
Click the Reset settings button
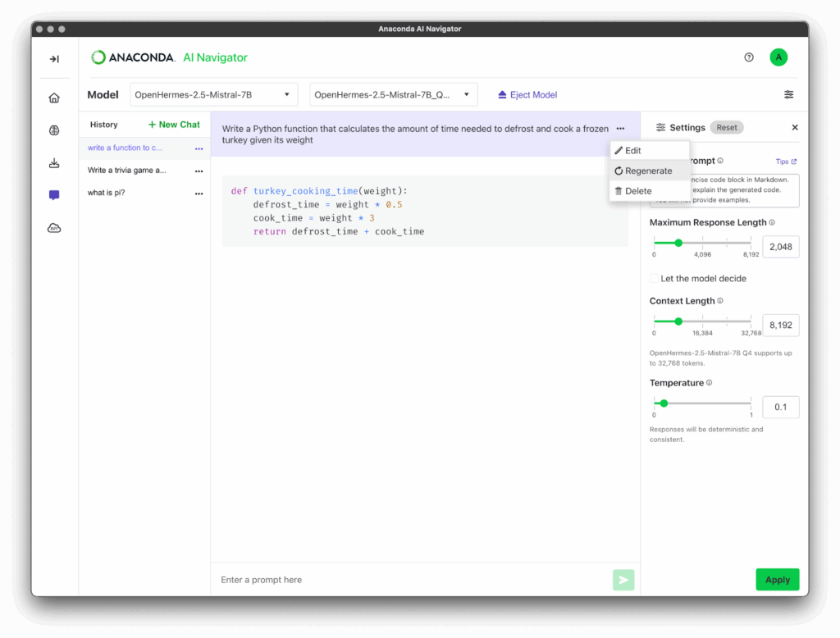tap(727, 127)
